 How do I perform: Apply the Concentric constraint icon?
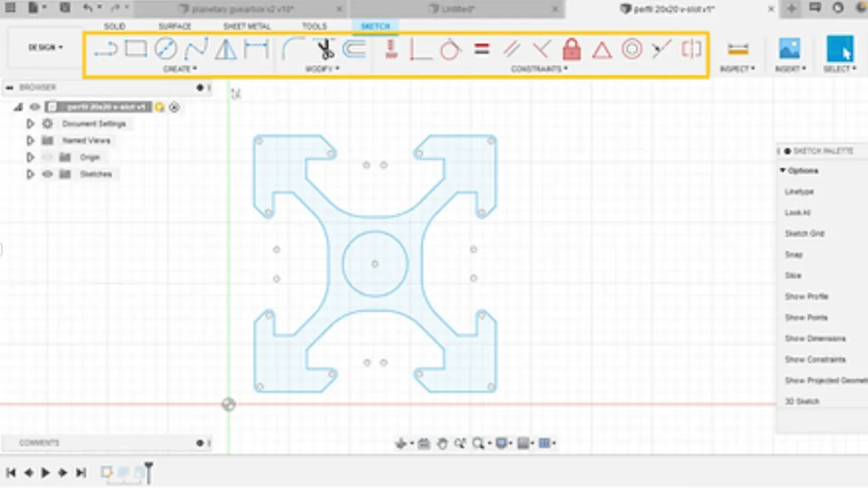tap(632, 49)
